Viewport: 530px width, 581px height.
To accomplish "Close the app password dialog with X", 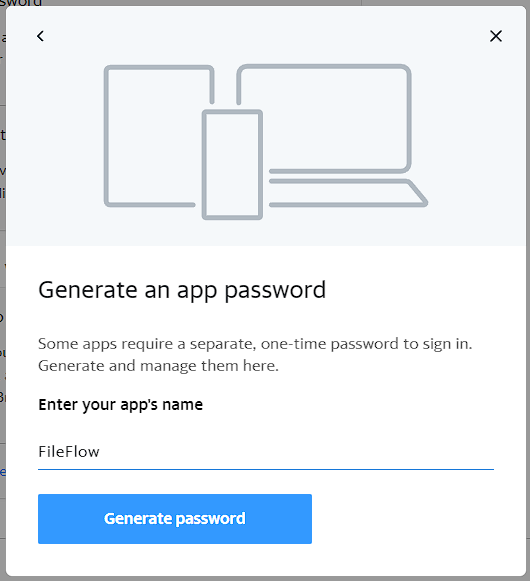I will pyautogui.click(x=496, y=36).
